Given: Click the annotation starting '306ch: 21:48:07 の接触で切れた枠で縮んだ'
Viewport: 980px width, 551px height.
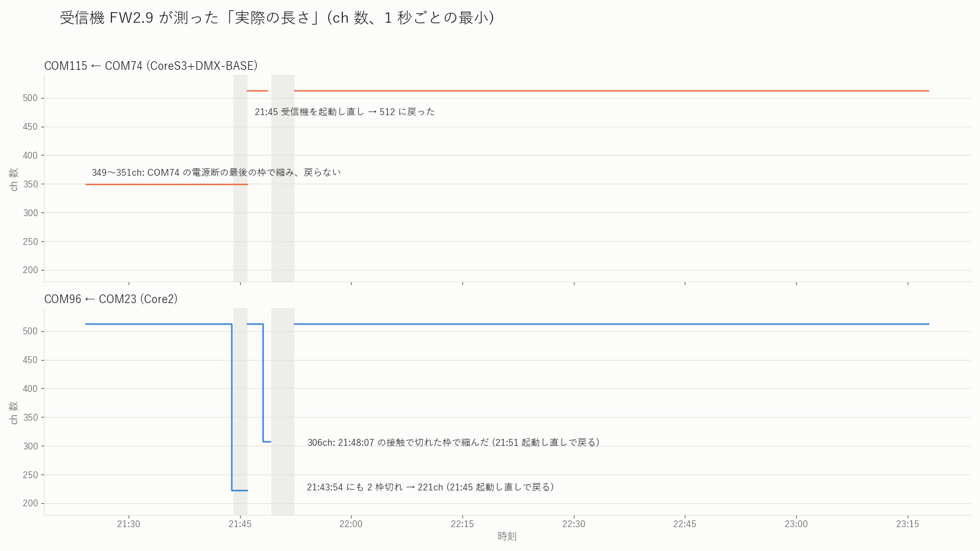Looking at the screenshot, I should [x=453, y=442].
